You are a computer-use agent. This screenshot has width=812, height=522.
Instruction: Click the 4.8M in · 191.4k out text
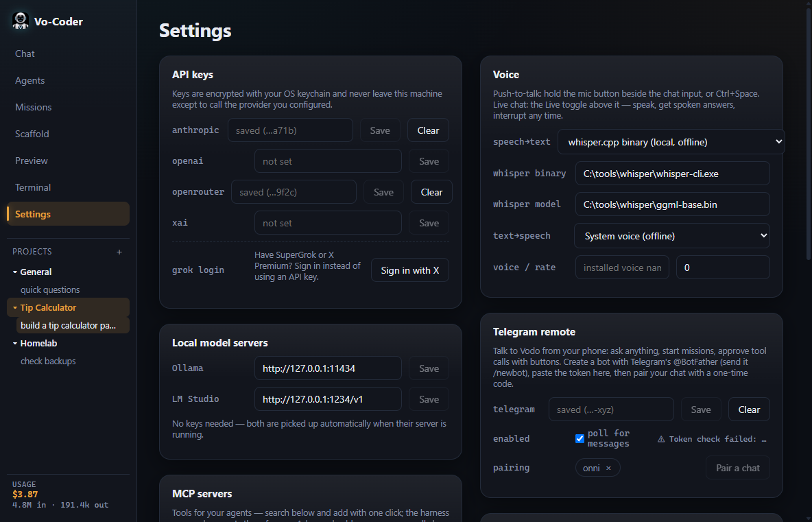60,505
